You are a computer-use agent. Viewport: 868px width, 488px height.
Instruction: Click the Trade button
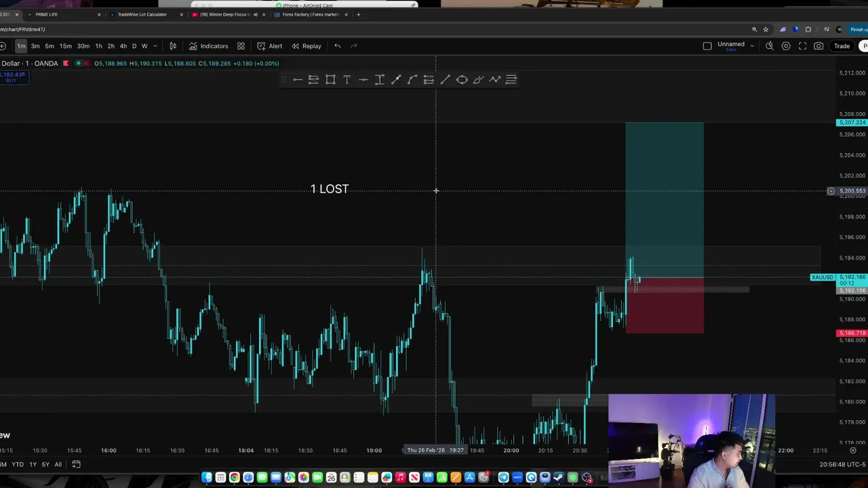[x=842, y=46]
